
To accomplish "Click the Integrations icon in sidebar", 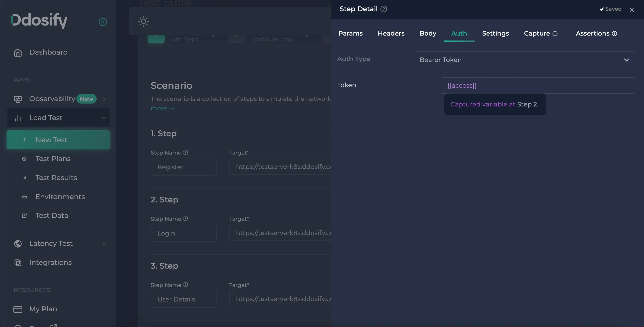I will coord(18,263).
